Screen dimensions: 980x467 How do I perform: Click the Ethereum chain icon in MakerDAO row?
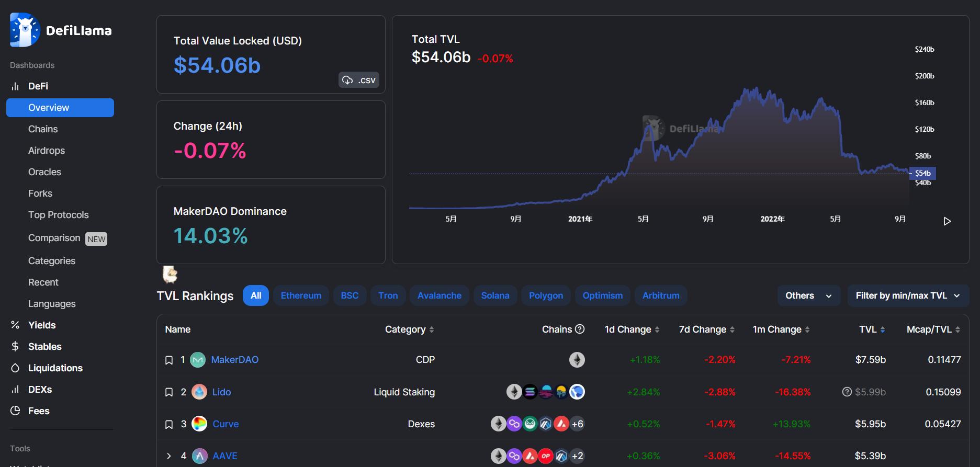pos(577,360)
